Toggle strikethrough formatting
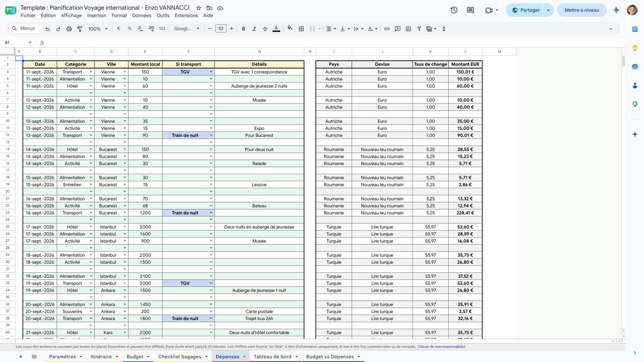 coord(265,29)
